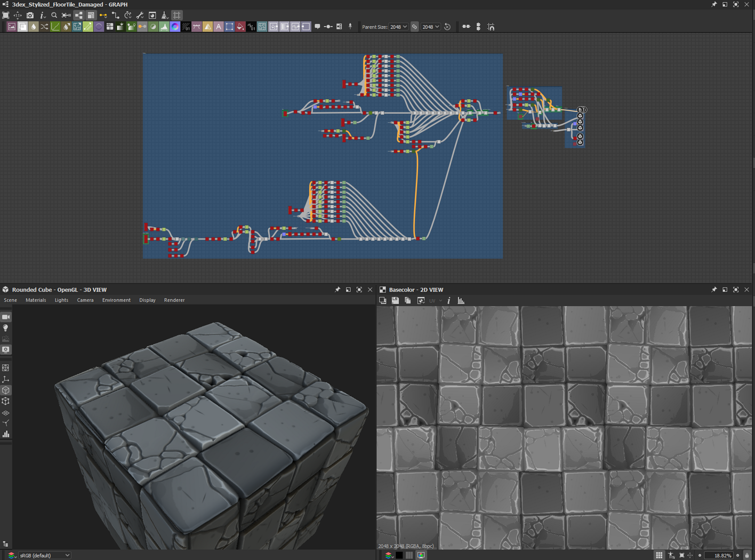The height and width of the screenshot is (560, 755).
Task: Add a Bitmap node from the toolbar
Action: coord(11,27)
